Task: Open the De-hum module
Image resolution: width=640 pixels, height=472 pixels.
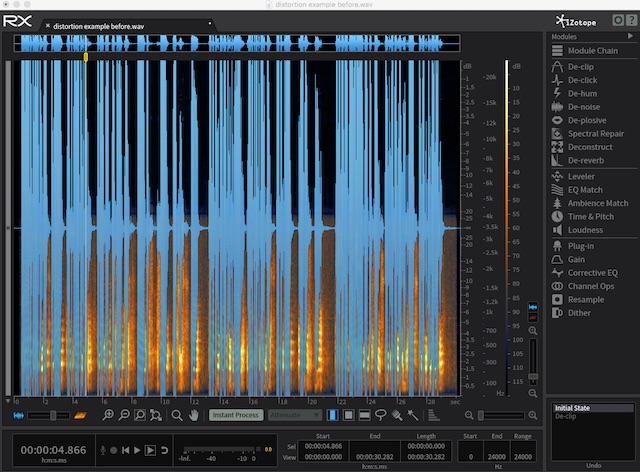Action: (x=581, y=93)
